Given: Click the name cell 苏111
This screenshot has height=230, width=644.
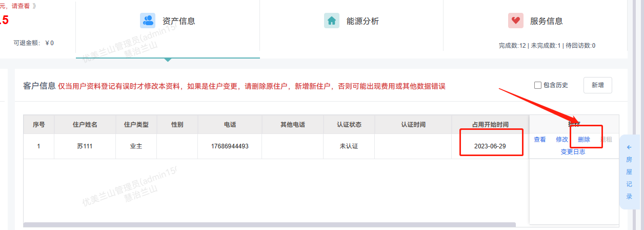Looking at the screenshot, I should [x=85, y=146].
